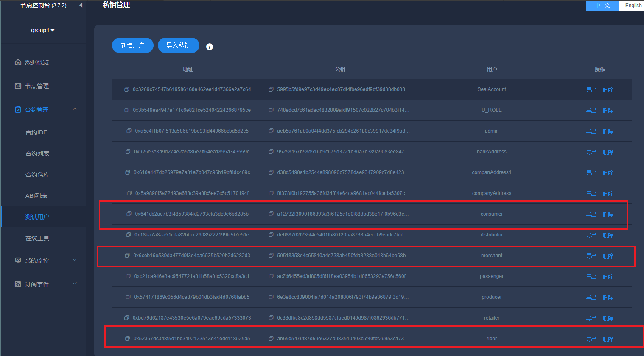
Task: Collapse the 合约管理 menu section
Action: [75, 109]
